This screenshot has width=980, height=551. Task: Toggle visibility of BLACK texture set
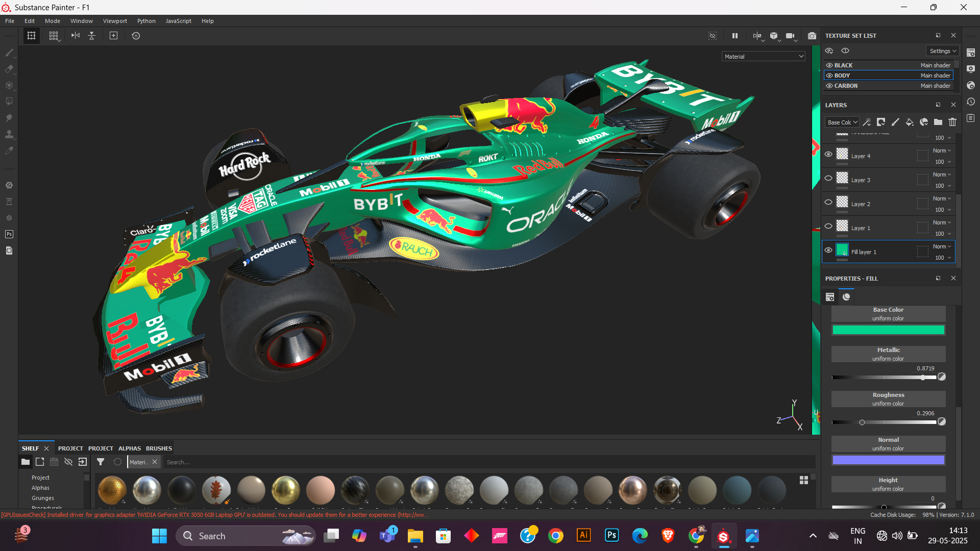pyautogui.click(x=829, y=65)
